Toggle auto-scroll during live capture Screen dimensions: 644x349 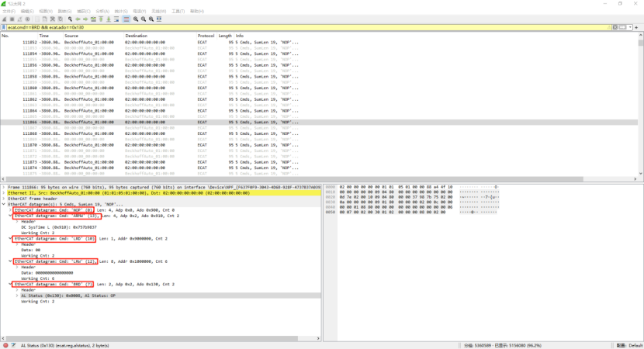tap(116, 19)
